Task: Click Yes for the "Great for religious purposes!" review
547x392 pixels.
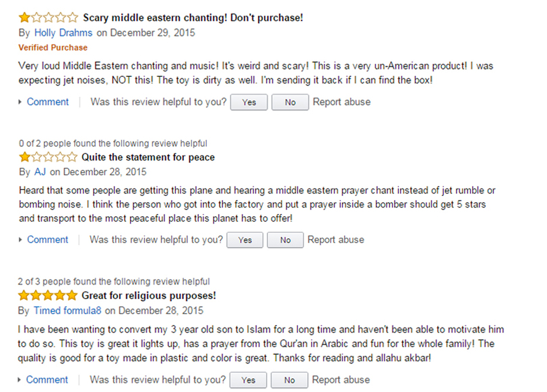Action: pos(249,380)
